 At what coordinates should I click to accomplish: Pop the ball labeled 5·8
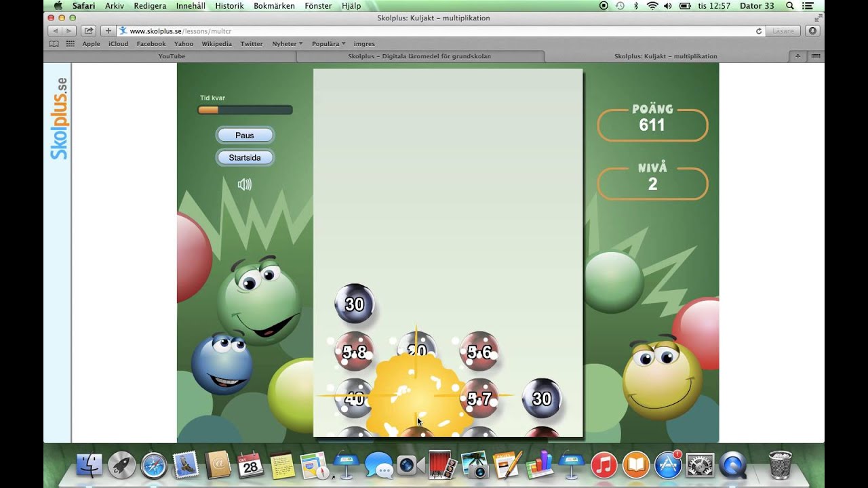[355, 352]
